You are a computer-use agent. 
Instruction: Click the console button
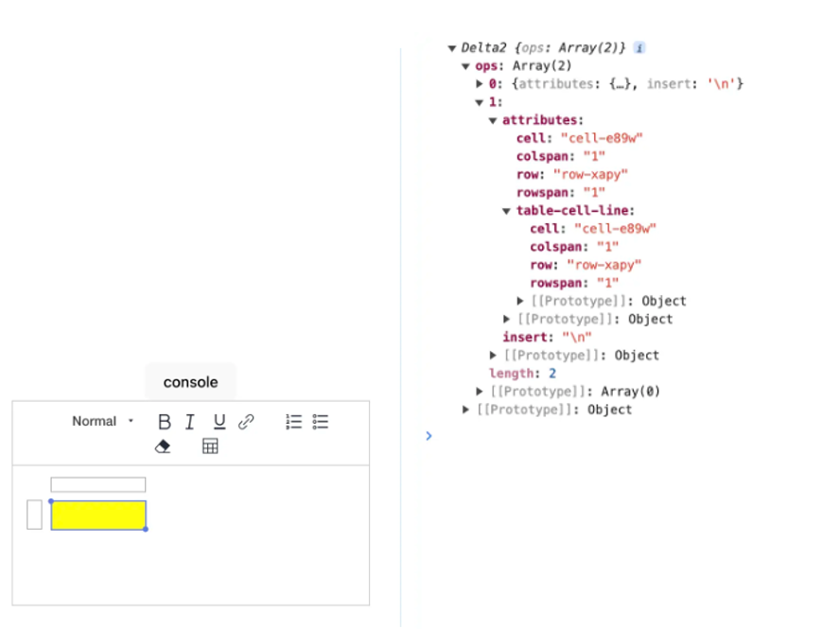(191, 382)
